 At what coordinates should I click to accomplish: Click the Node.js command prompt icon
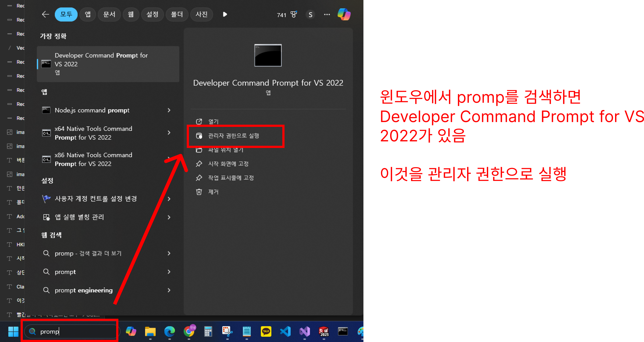pos(46,110)
